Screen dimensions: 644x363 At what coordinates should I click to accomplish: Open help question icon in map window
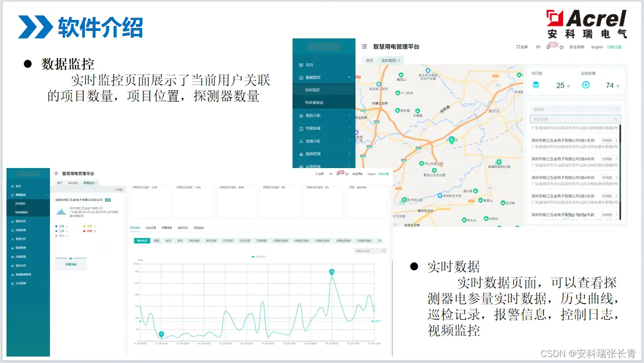[562, 47]
